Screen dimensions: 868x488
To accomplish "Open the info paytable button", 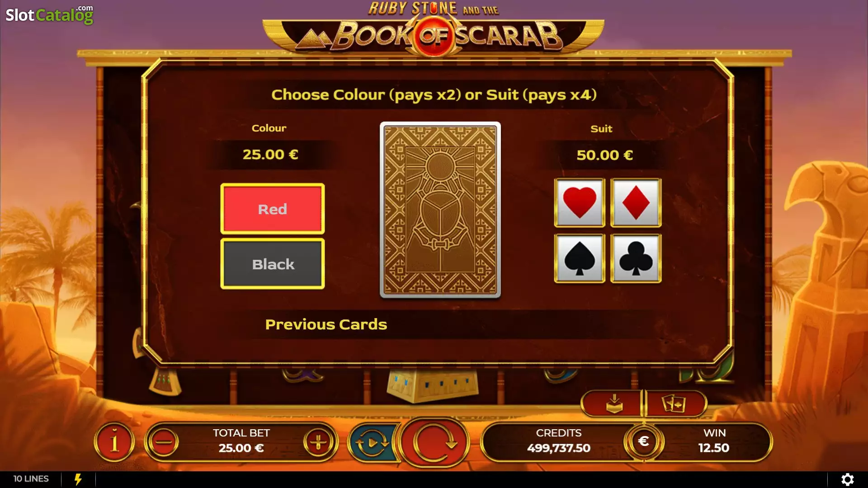I will (114, 441).
